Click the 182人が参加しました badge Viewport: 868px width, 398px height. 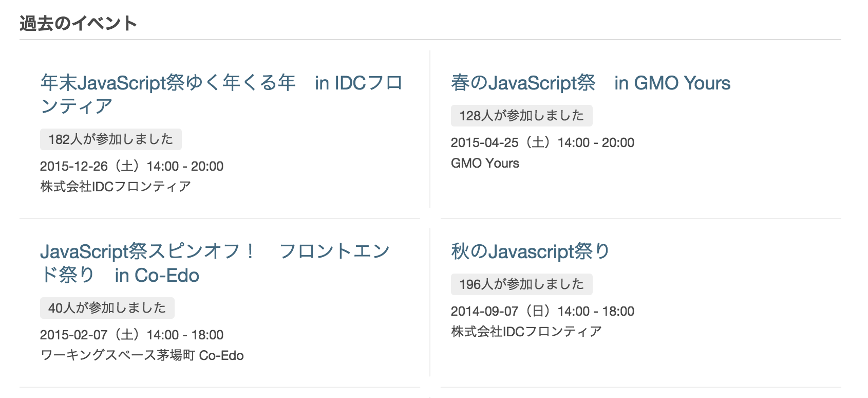click(110, 139)
